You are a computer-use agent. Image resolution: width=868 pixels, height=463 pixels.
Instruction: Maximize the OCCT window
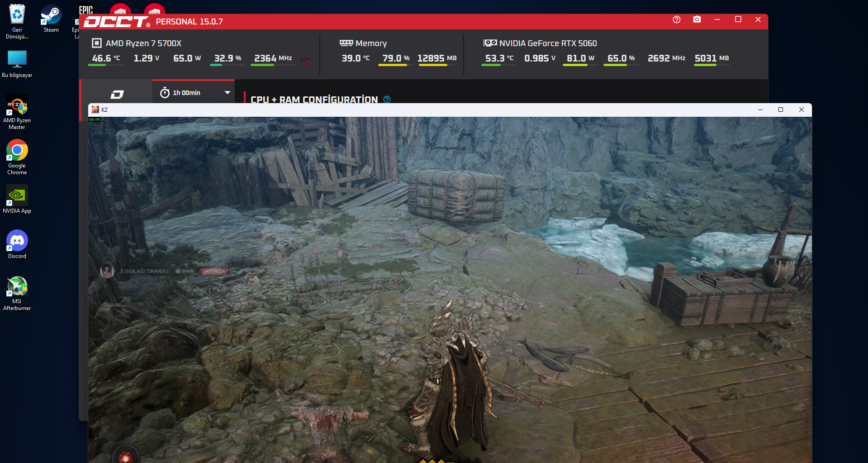738,19
